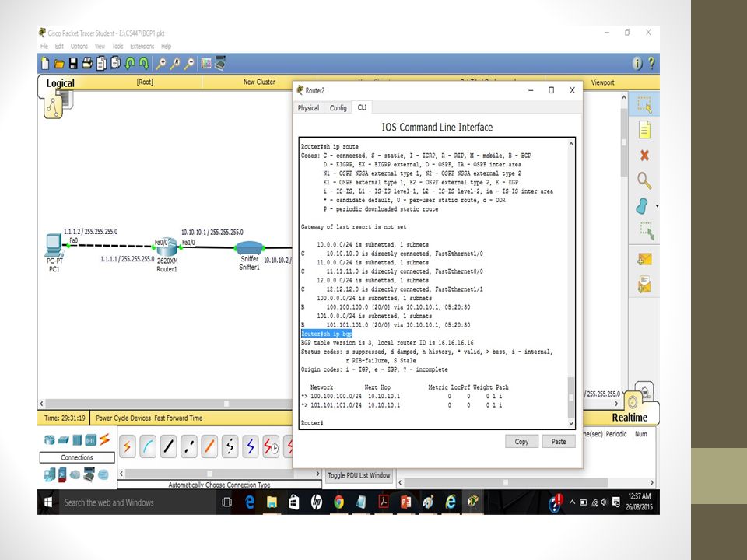Pick the blue Draw Polygon tool

click(642, 206)
